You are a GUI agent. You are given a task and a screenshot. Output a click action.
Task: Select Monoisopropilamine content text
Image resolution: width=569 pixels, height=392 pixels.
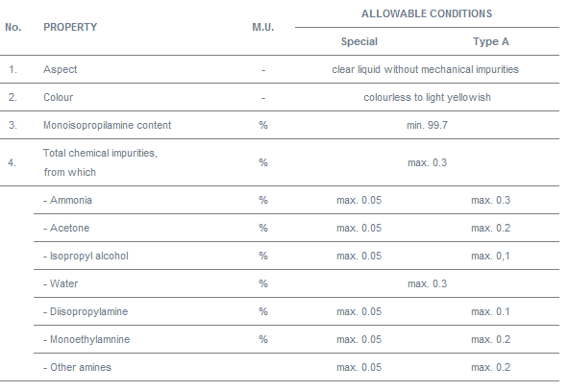(x=108, y=125)
